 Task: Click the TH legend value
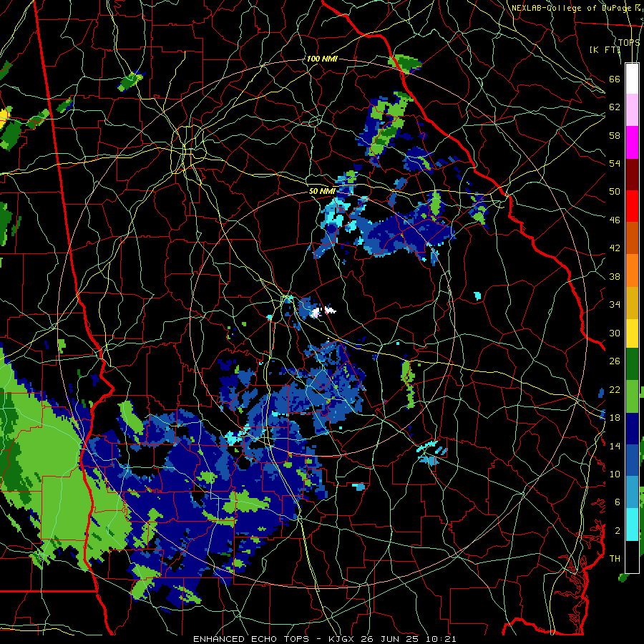click(x=615, y=559)
